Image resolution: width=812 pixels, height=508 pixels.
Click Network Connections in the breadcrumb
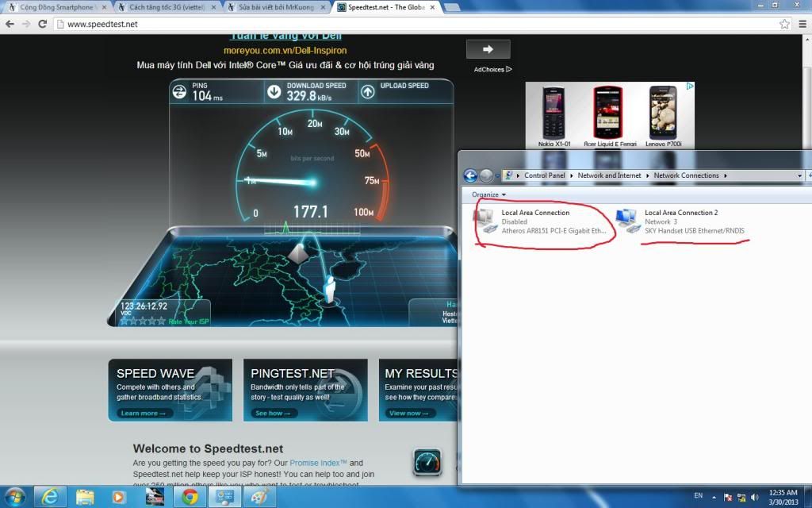click(686, 175)
